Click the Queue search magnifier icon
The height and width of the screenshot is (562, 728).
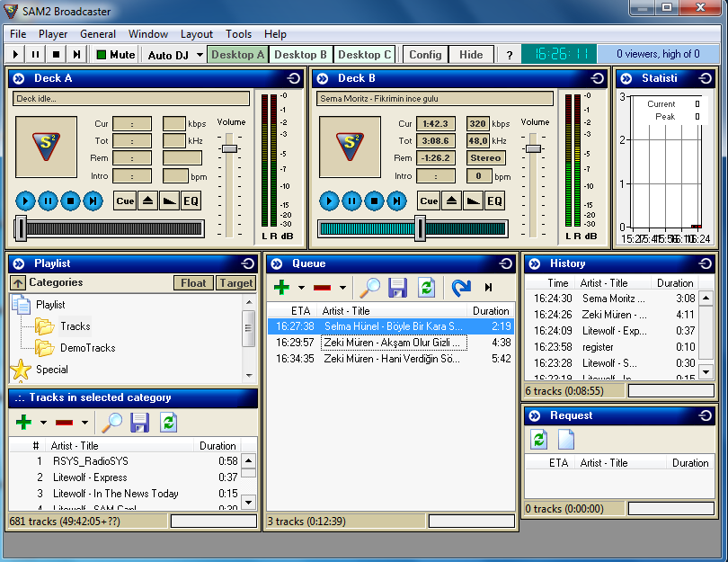pos(370,288)
